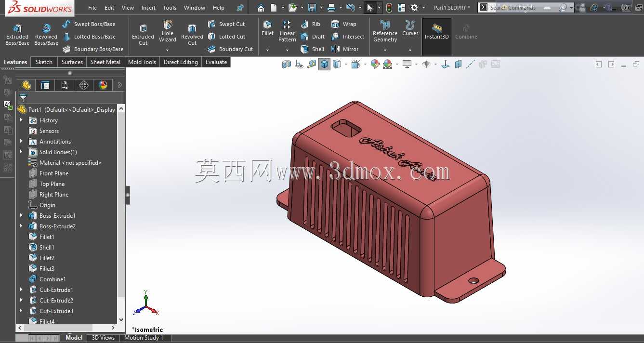
Task: Click the Edit Appearance color ball icon
Action: (x=375, y=64)
